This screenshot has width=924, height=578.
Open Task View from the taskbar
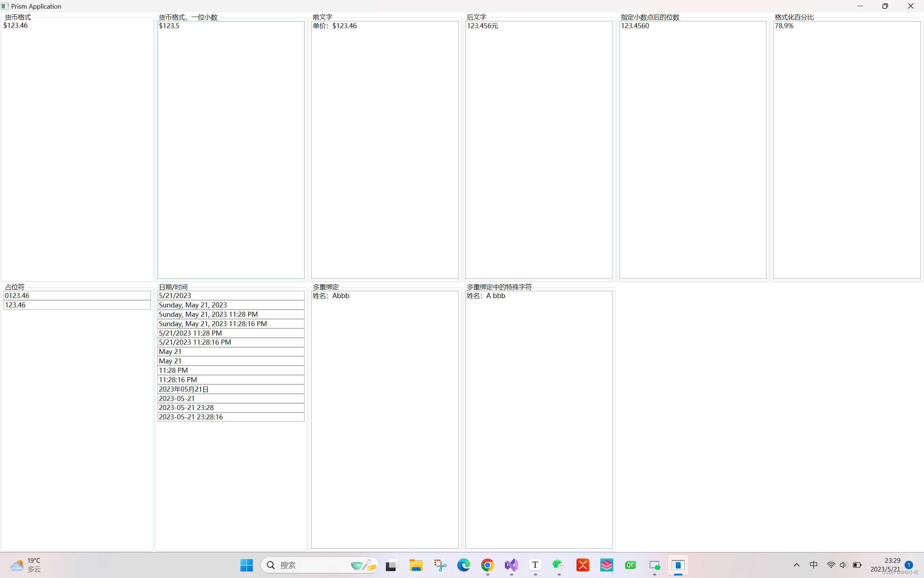(x=392, y=565)
